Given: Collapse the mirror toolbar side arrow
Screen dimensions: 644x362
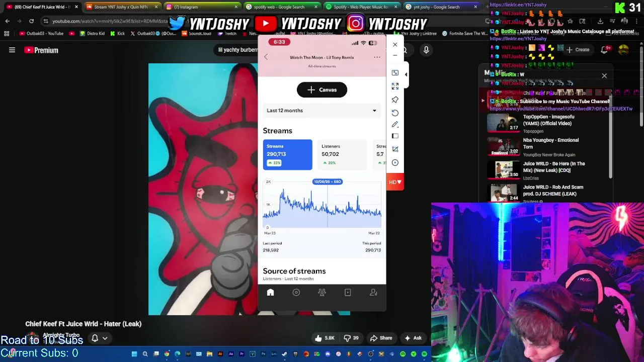Looking at the screenshot, I should [406, 74].
